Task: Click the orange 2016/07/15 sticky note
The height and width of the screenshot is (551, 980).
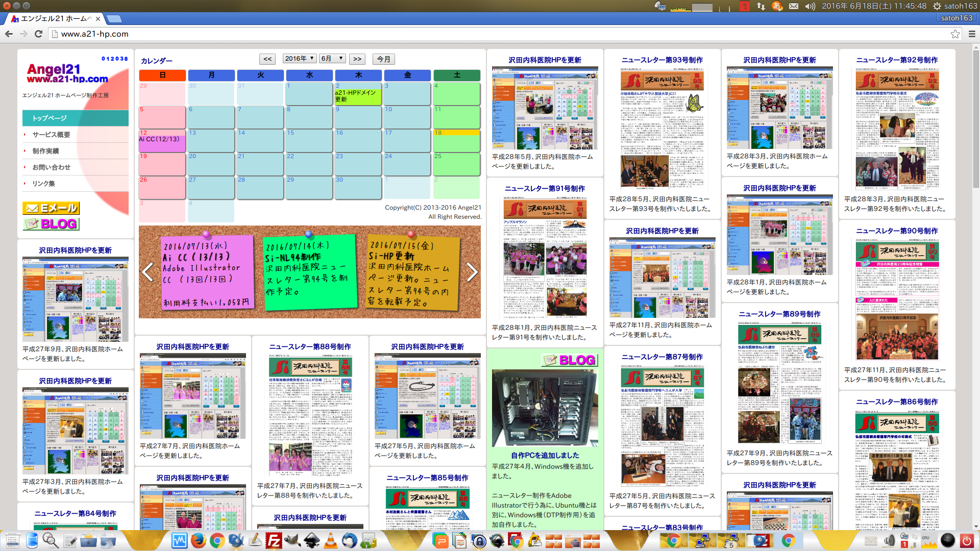Action: 412,273
